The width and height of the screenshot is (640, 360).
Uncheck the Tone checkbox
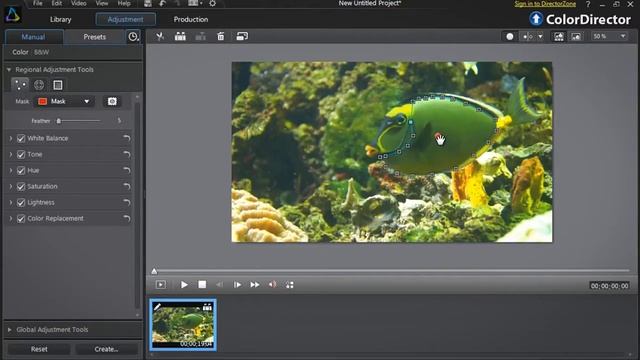[21, 154]
